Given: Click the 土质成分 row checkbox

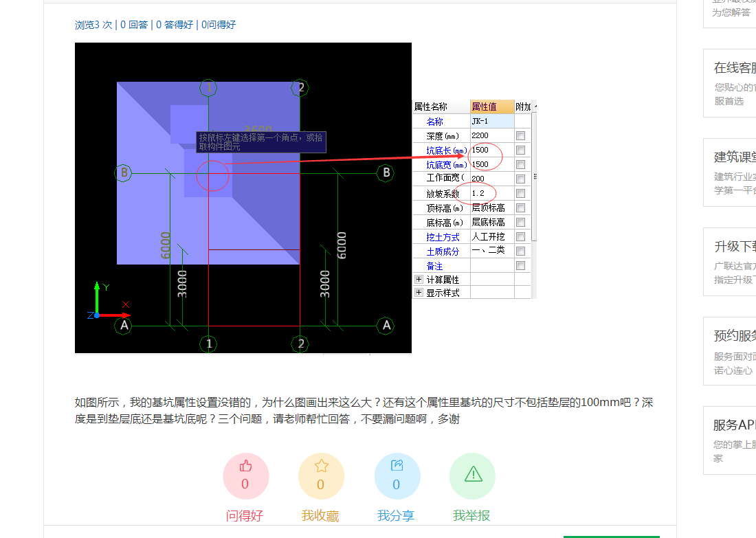Looking at the screenshot, I should 521,251.
